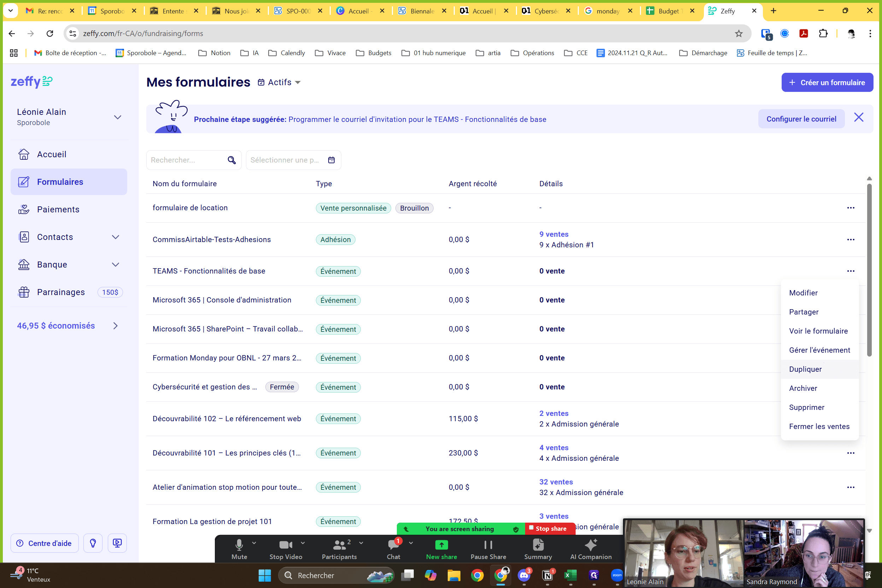Click the Sélectionner une période field
Screen dimensions: 882x588
click(x=293, y=160)
